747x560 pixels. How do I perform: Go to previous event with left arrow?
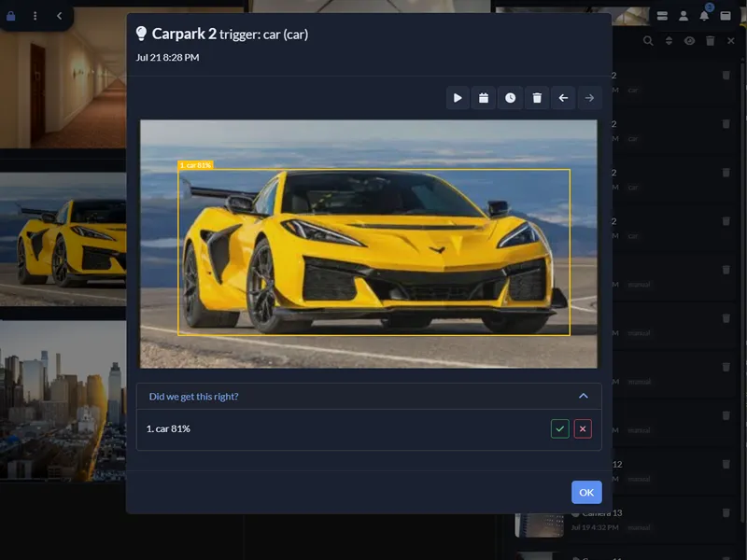tap(563, 98)
